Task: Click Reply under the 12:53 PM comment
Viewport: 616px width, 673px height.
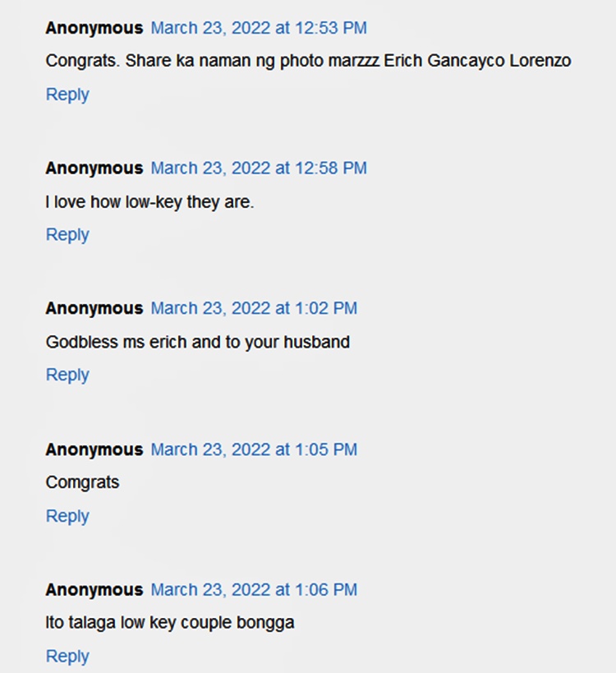Action: click(x=67, y=94)
